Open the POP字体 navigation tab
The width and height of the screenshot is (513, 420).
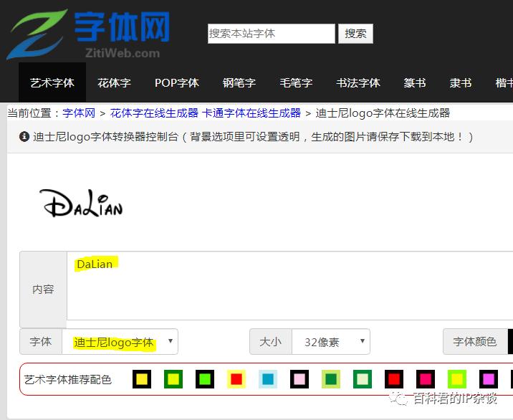coord(177,82)
